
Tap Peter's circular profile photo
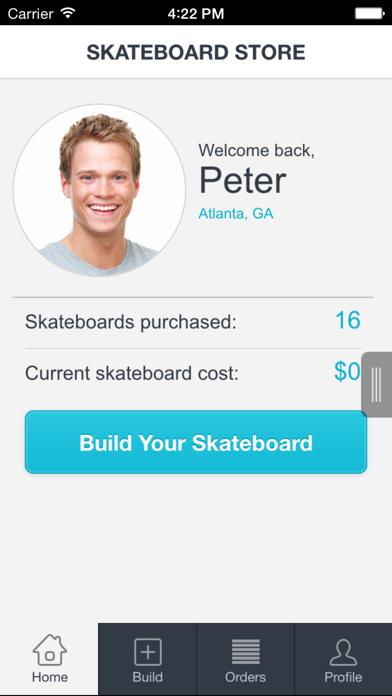pyautogui.click(x=99, y=190)
